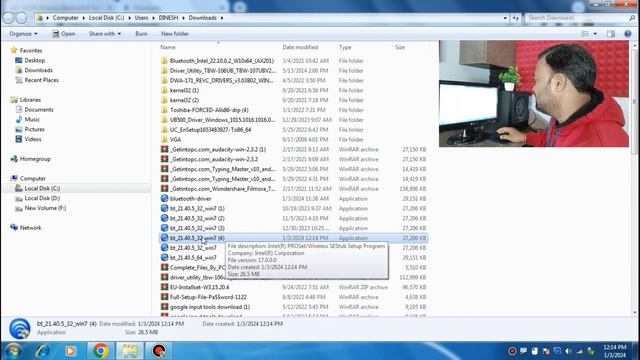
Task: Open Google Chrome from the taskbar
Action: [x=100, y=351]
